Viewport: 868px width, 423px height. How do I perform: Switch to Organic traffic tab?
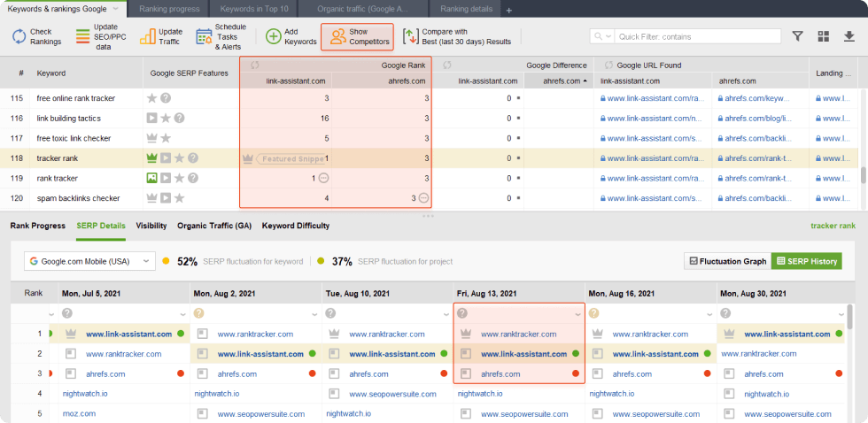tap(363, 9)
